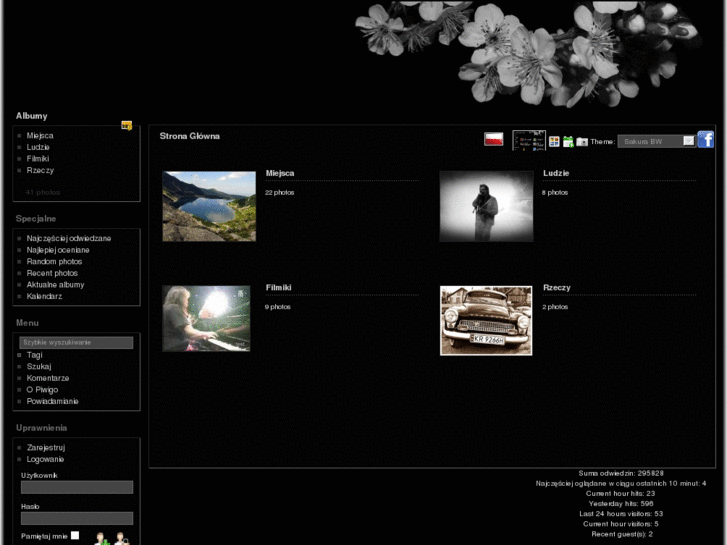This screenshot has height=545, width=727.
Task: Open the Miejsca mountain lake thumbnail
Action: point(209,206)
